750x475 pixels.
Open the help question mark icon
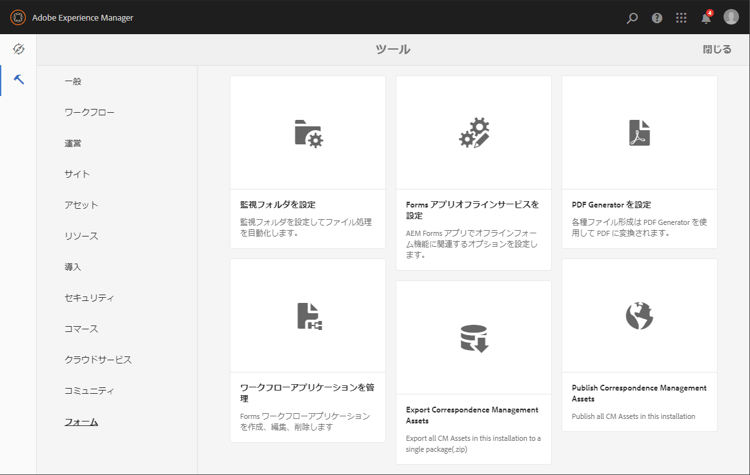[x=657, y=18]
